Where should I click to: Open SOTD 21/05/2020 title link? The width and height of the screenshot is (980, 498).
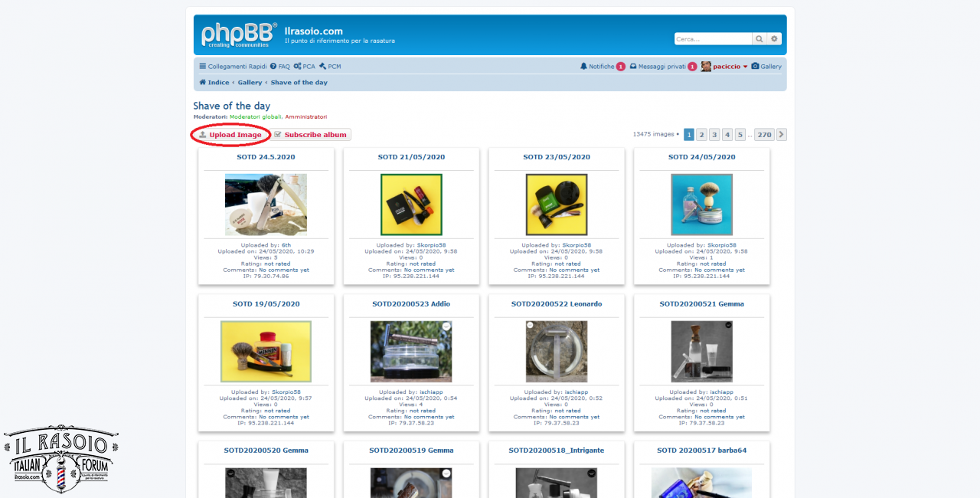click(x=411, y=157)
